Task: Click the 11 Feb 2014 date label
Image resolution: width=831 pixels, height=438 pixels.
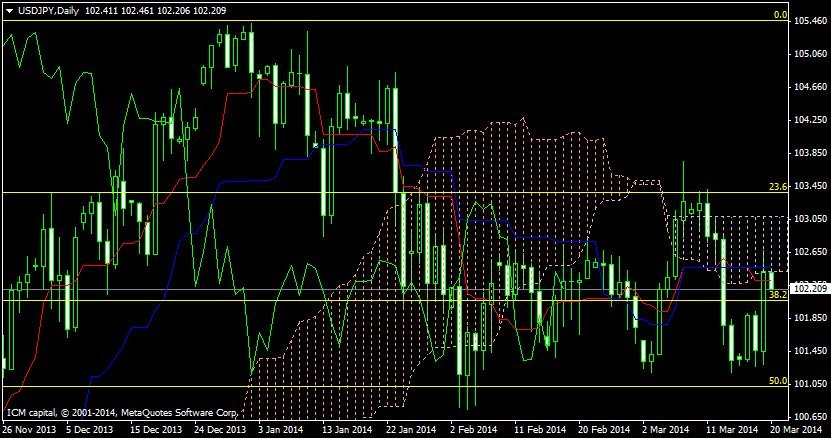Action: click(x=540, y=430)
